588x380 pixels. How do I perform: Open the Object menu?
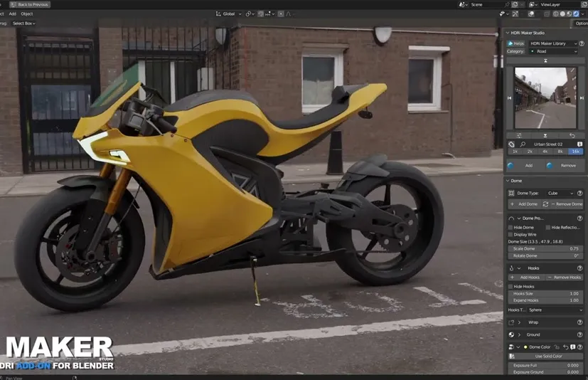tap(26, 14)
